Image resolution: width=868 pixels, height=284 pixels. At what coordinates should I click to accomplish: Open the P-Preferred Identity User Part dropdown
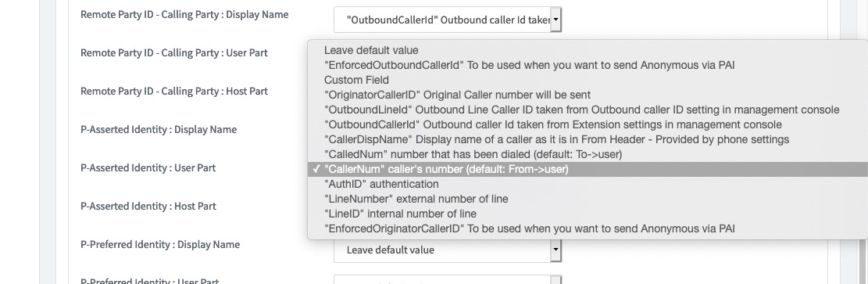point(448,280)
